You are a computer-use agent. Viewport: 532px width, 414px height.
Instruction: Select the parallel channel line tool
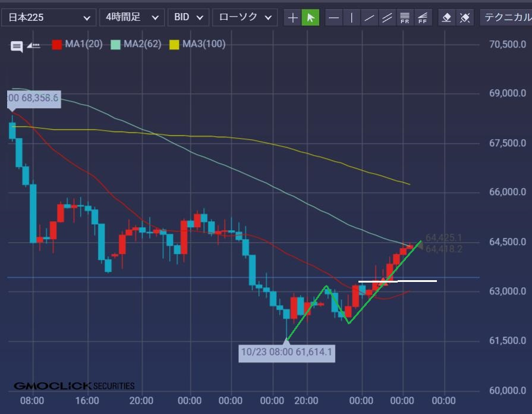click(x=387, y=17)
